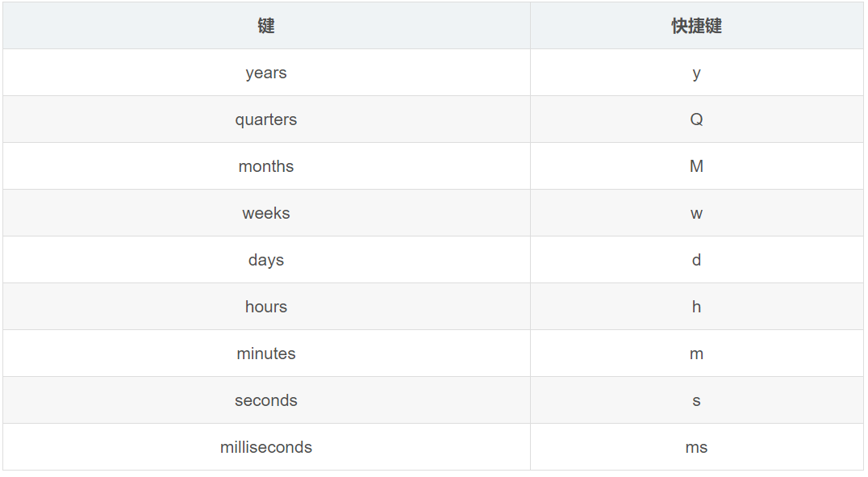Click the Q shortcut cell
Viewport: 868px width, 477px height.
tap(696, 119)
